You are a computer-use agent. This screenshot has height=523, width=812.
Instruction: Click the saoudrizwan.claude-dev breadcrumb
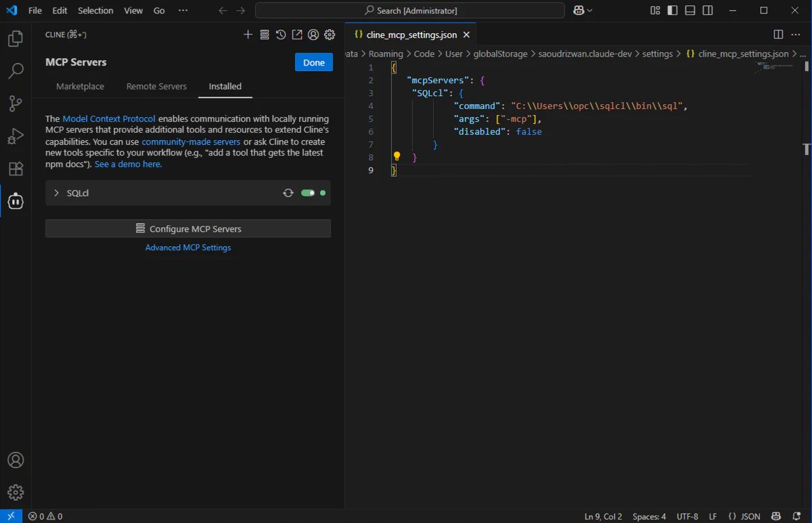coord(585,53)
